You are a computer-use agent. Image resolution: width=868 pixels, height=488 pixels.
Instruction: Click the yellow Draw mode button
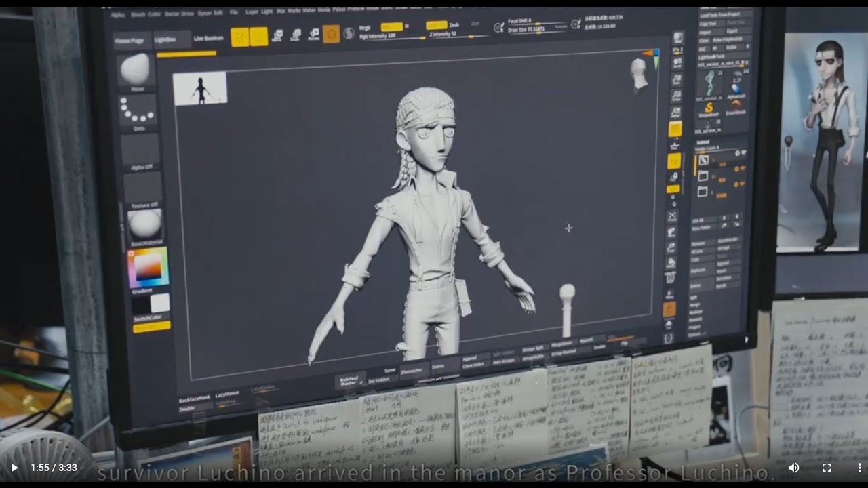tap(258, 37)
